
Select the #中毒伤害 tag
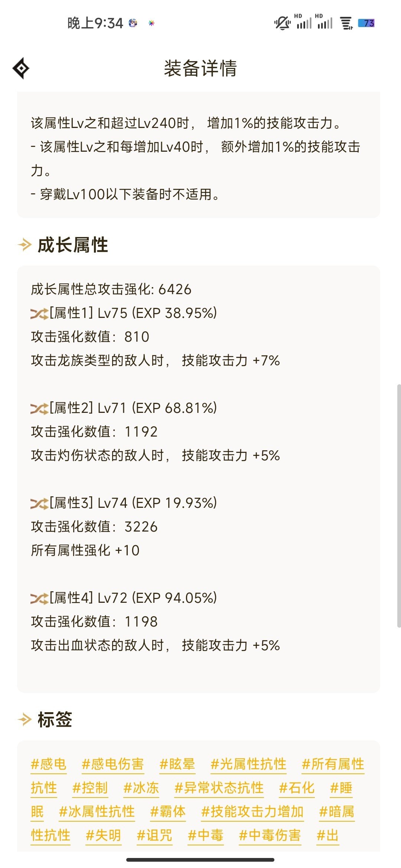click(x=270, y=835)
